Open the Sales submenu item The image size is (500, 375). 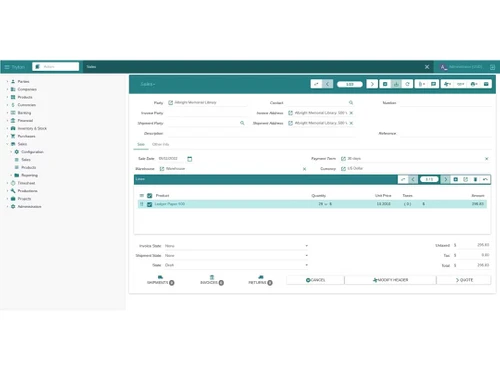pos(26,160)
